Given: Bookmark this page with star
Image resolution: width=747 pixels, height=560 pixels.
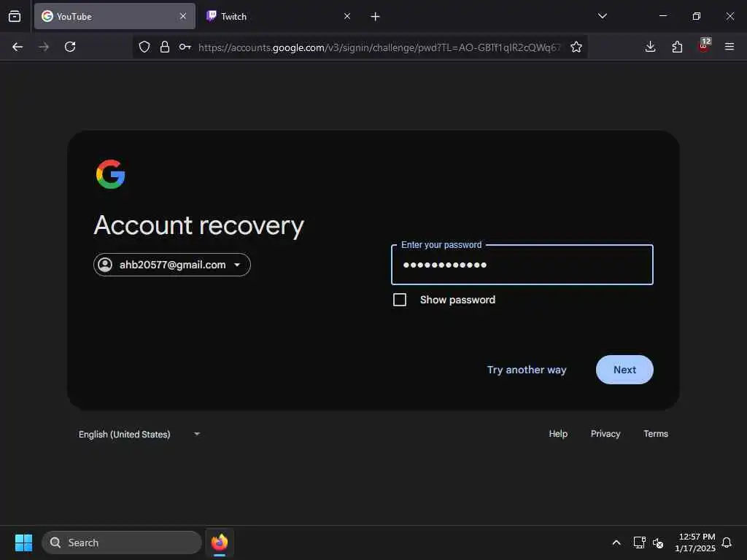Looking at the screenshot, I should pyautogui.click(x=576, y=47).
